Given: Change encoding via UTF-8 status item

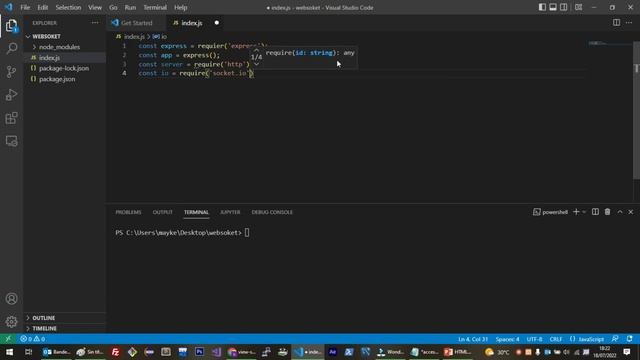Looking at the screenshot, I should pos(534,339).
